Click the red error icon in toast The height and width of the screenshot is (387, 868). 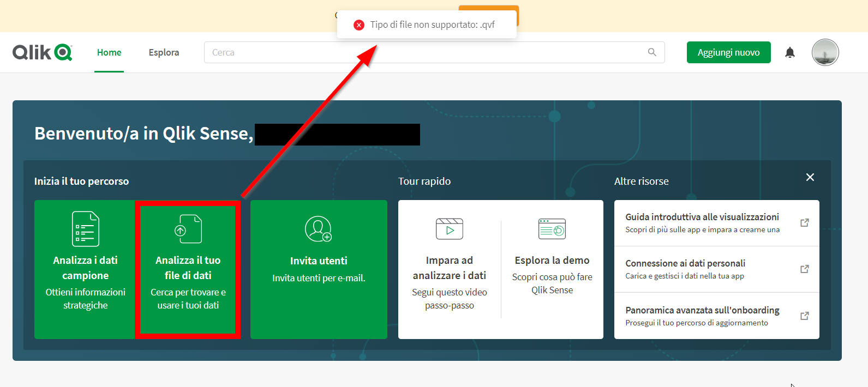coord(359,25)
